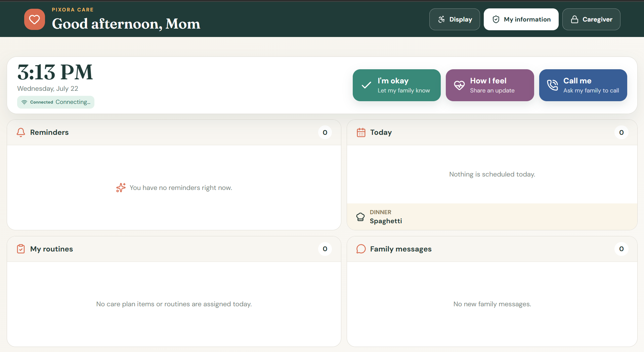
Task: Click the lock icon on Caregiver button
Action: (575, 19)
